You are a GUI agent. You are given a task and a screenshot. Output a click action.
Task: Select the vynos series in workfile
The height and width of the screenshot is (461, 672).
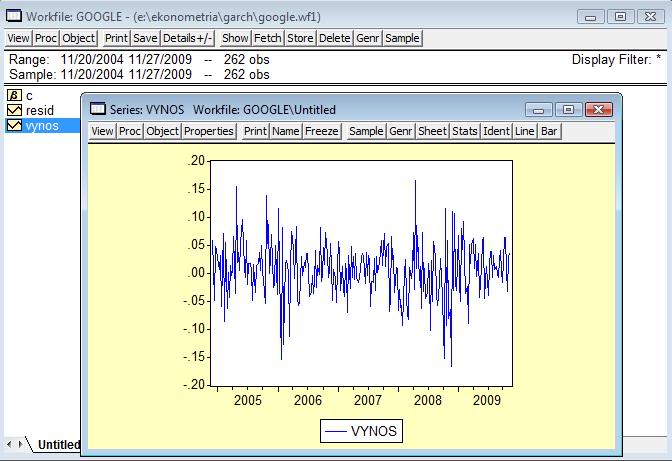click(41, 126)
